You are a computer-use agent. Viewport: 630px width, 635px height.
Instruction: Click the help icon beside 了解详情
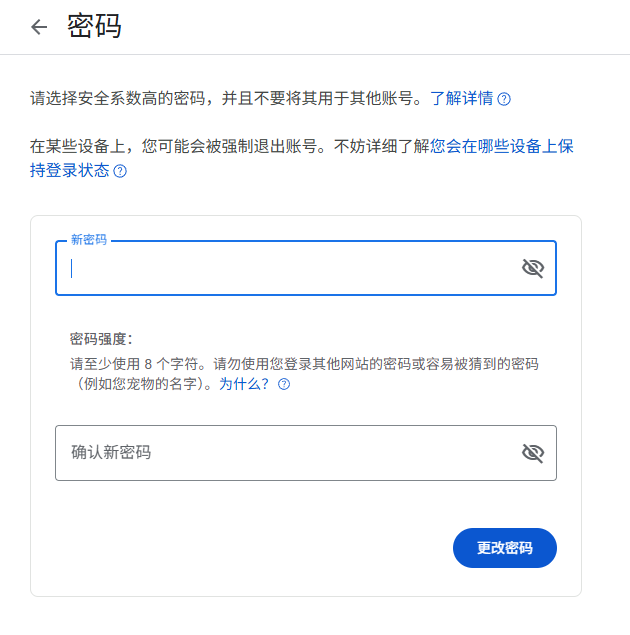point(504,99)
